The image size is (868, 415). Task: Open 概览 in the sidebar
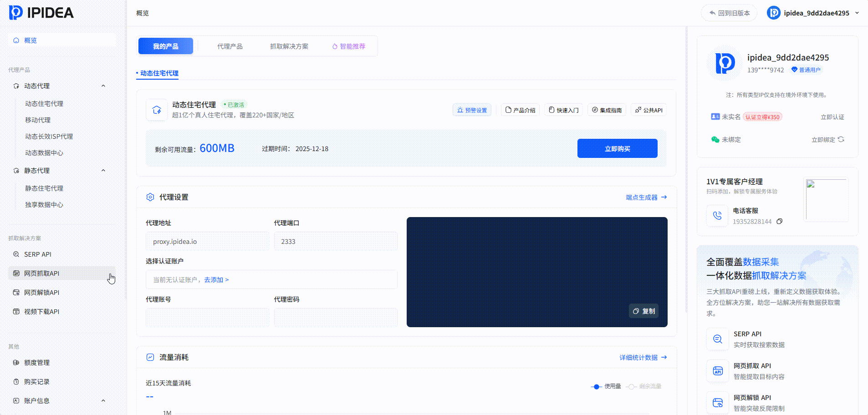61,40
